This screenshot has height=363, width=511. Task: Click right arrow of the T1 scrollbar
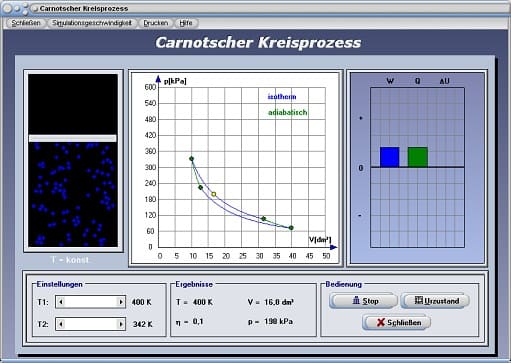coord(121,302)
